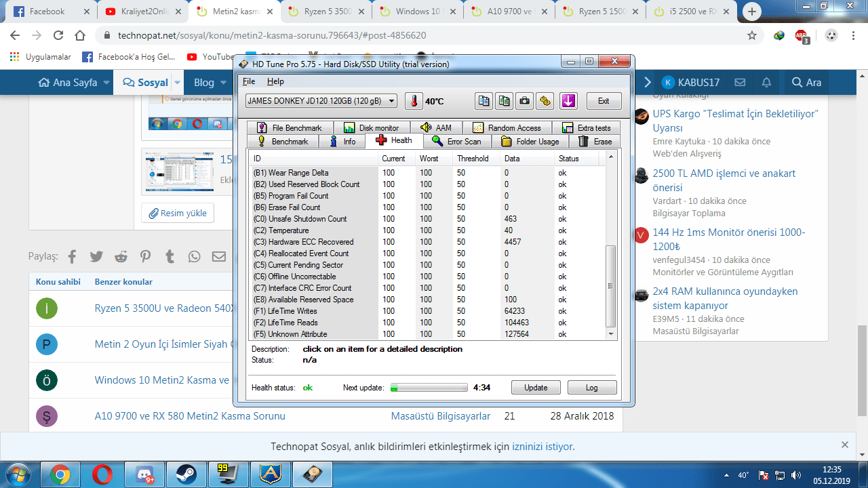Select the (C2) Temperature attribute row
This screenshot has height=488, width=868.
pyautogui.click(x=427, y=230)
